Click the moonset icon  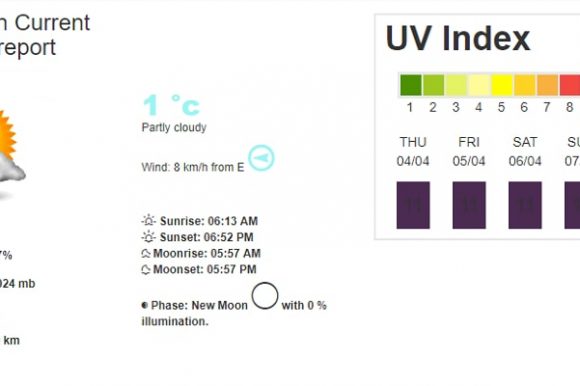pos(146,270)
